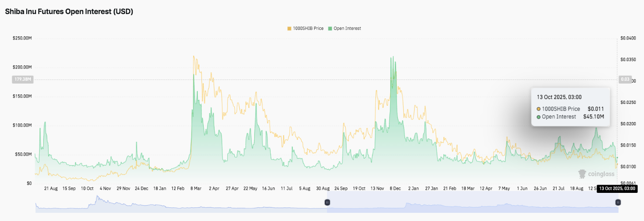
Task: Click the $0.0350 right axis label
Action: pos(629,59)
